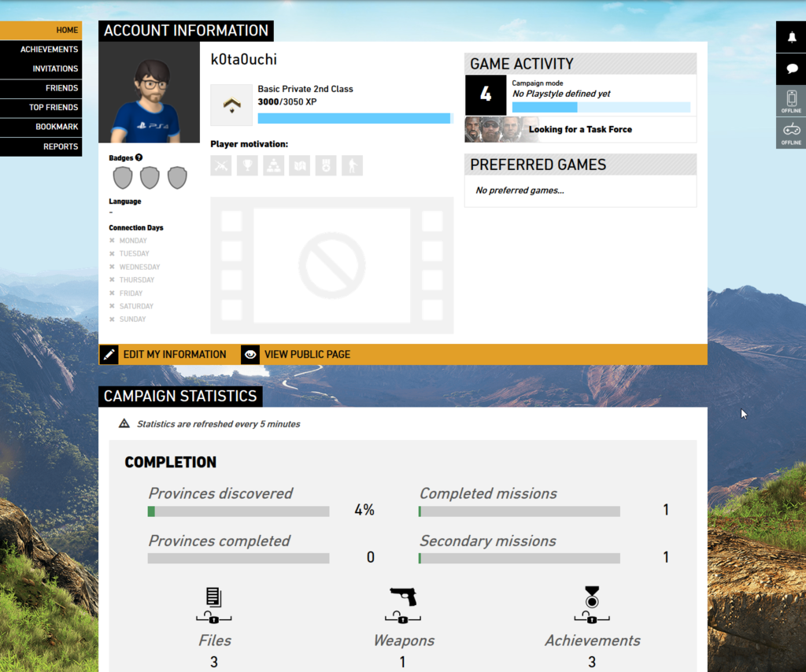Viewport: 806px width, 672px height.
Task: Click the 3000/3050 XP value
Action: tap(287, 102)
